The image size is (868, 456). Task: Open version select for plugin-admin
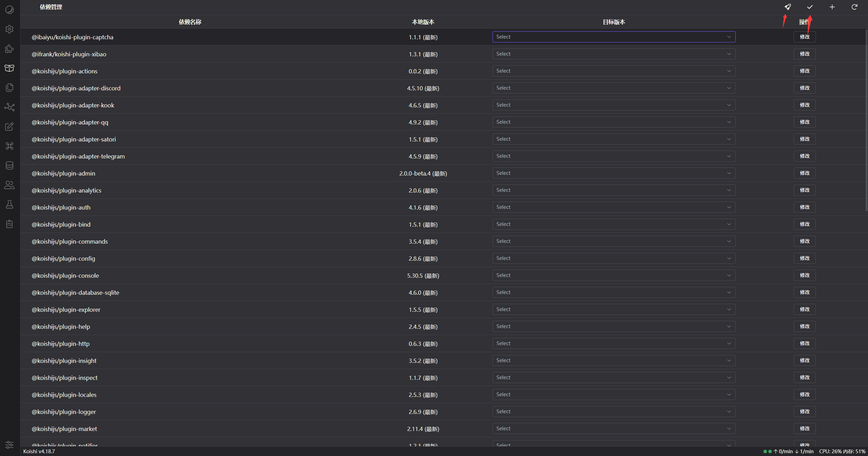coord(614,173)
